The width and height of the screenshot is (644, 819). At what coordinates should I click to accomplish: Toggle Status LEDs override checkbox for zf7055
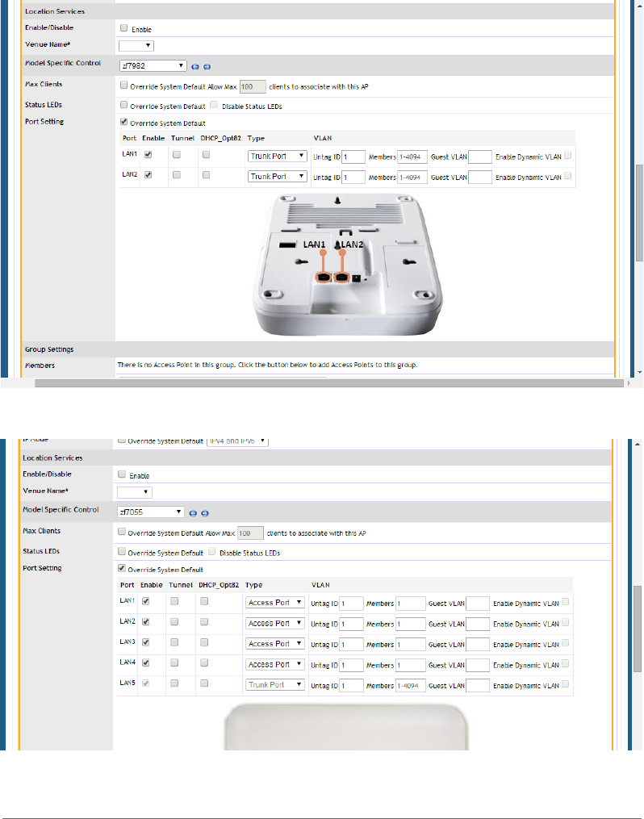click(x=122, y=551)
